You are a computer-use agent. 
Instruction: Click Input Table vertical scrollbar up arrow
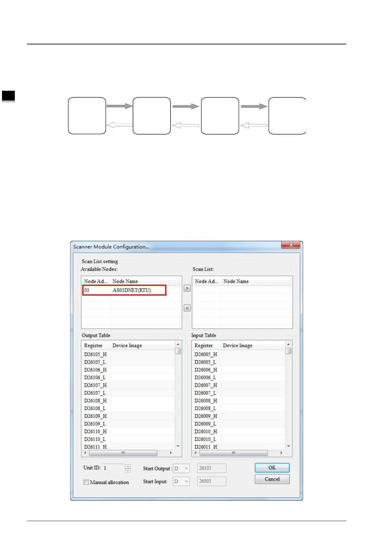pyautogui.click(x=288, y=344)
